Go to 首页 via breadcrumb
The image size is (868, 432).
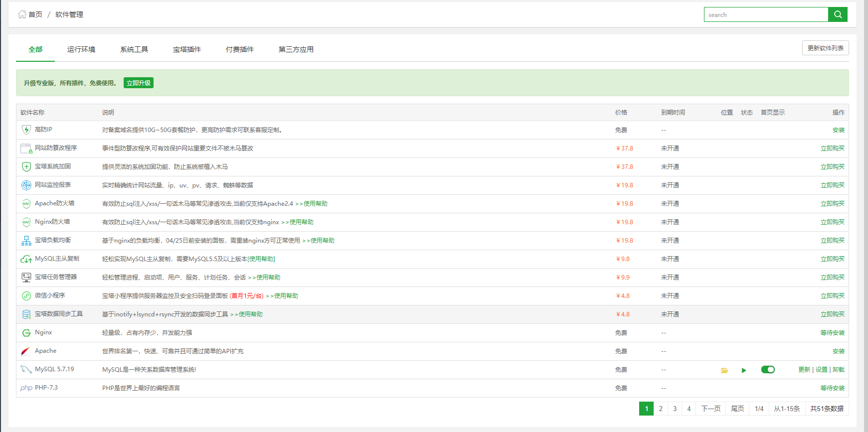click(35, 14)
